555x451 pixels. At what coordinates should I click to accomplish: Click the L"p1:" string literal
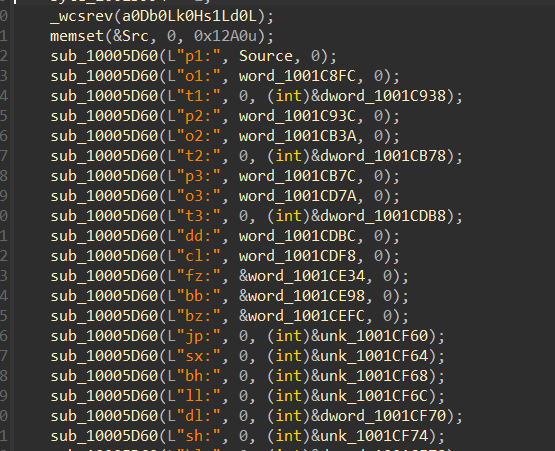(x=194, y=56)
